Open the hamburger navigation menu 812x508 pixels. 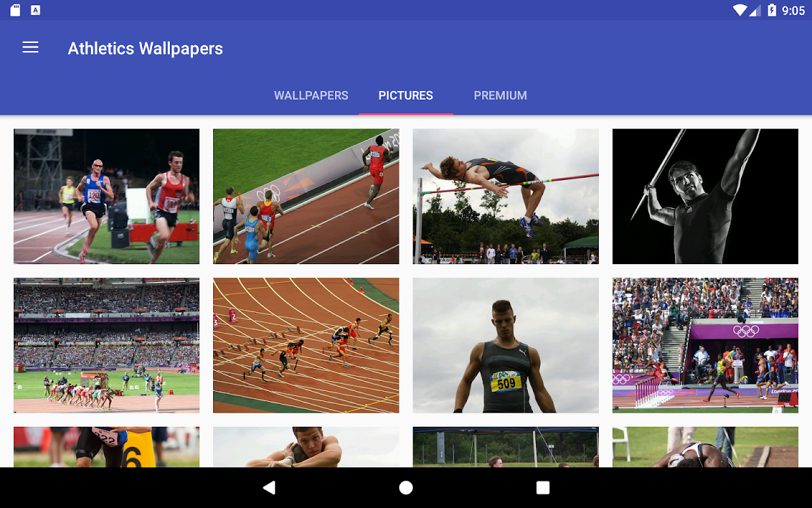coord(30,48)
